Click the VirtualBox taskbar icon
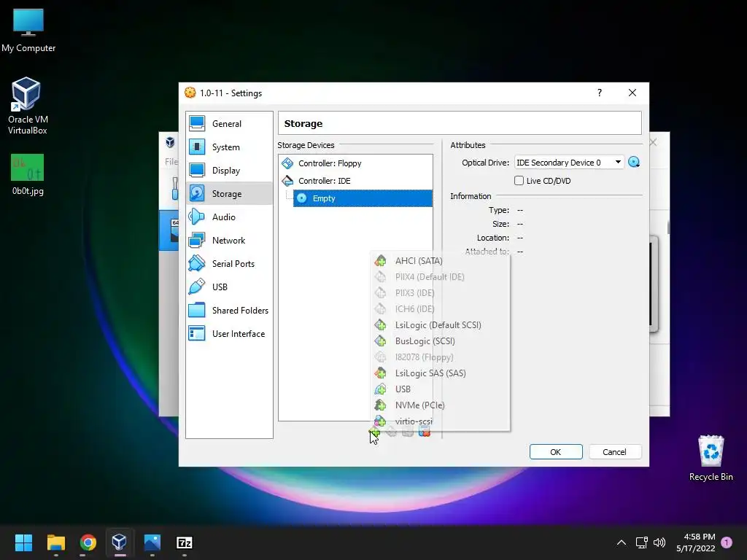The image size is (747, 560). point(119,542)
